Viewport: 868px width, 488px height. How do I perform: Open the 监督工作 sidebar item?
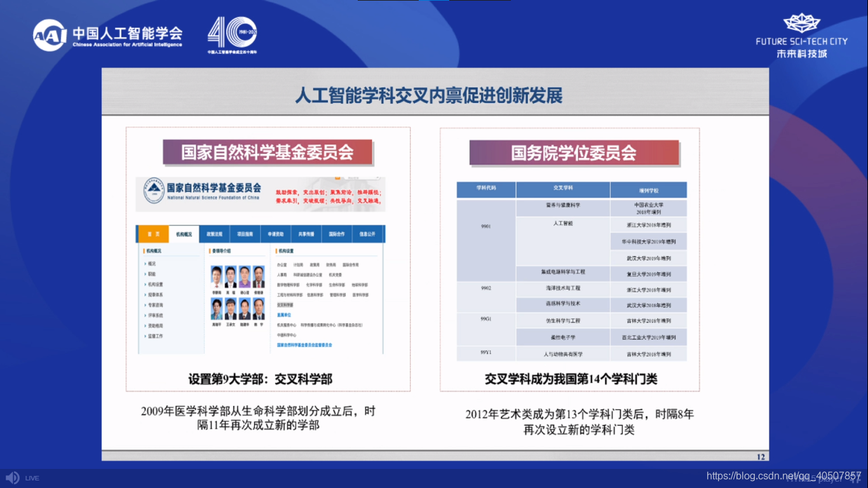pos(155,336)
